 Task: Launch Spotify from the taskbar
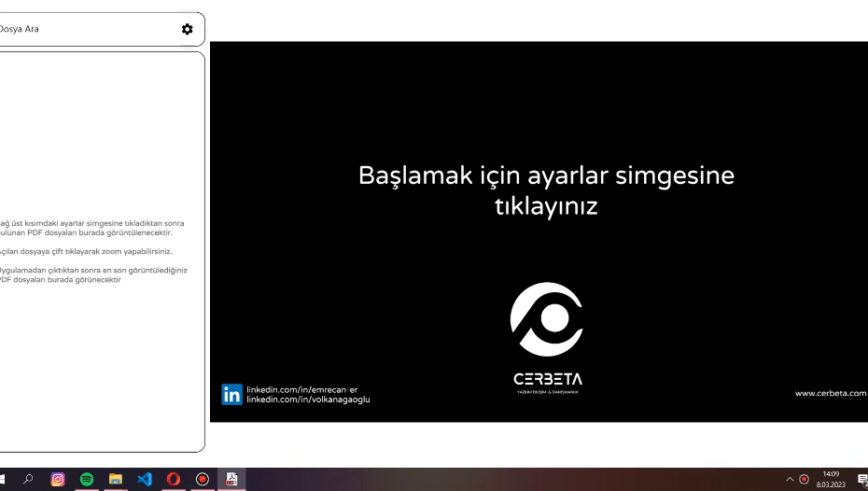[87, 479]
